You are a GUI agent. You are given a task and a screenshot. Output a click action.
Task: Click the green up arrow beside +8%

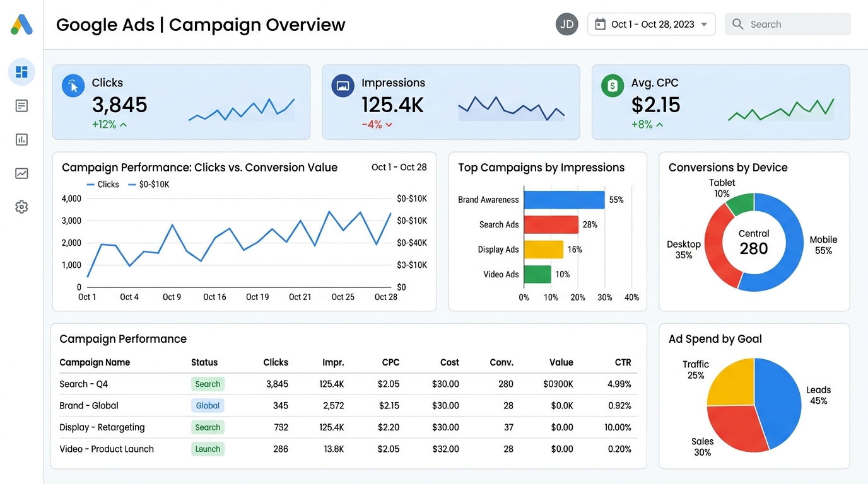tap(660, 125)
